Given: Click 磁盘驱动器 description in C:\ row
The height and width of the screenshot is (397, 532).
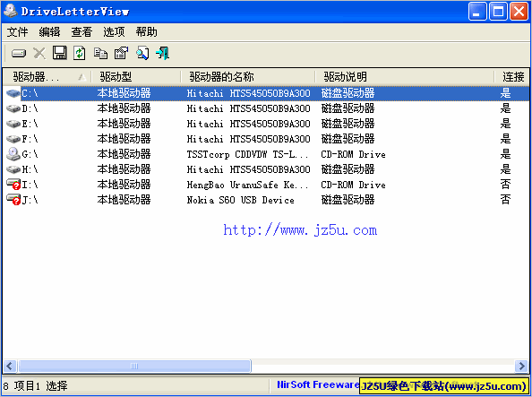Looking at the screenshot, I should (x=348, y=93).
